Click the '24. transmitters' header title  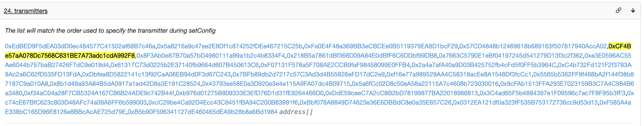[26, 11]
